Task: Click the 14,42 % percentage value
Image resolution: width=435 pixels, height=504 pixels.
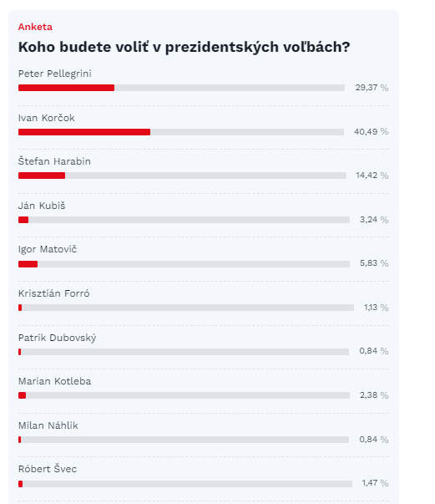Action: 372,176
